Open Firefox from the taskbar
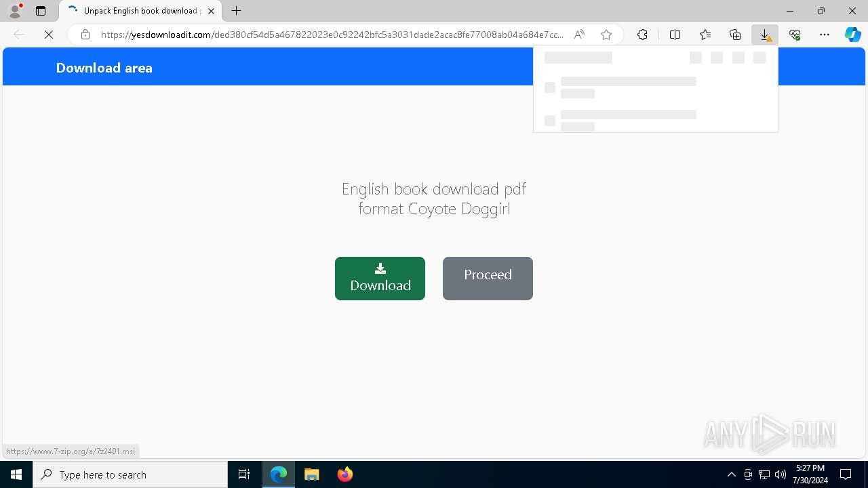Viewport: 868px width, 488px height. pos(345,474)
